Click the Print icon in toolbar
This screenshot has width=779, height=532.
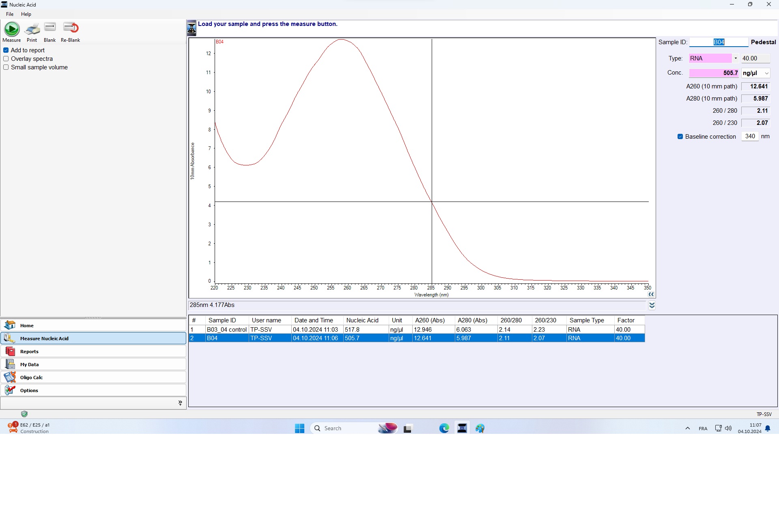pos(32,29)
